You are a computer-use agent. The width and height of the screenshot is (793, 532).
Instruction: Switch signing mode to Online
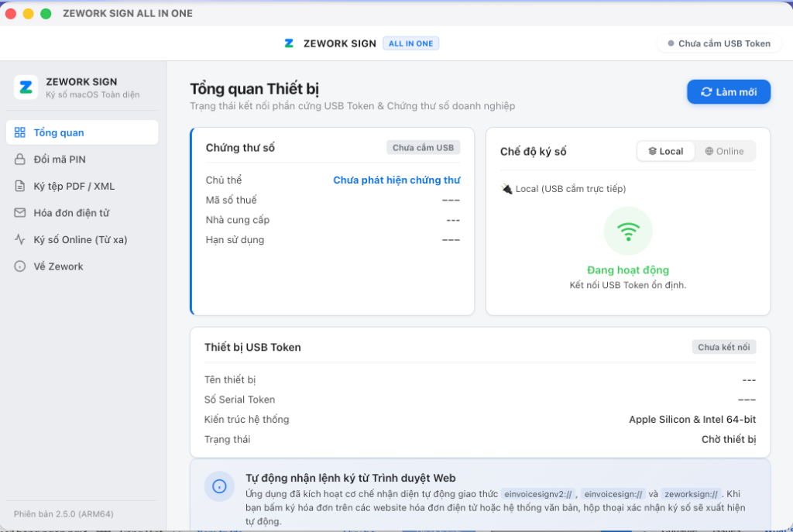click(724, 151)
